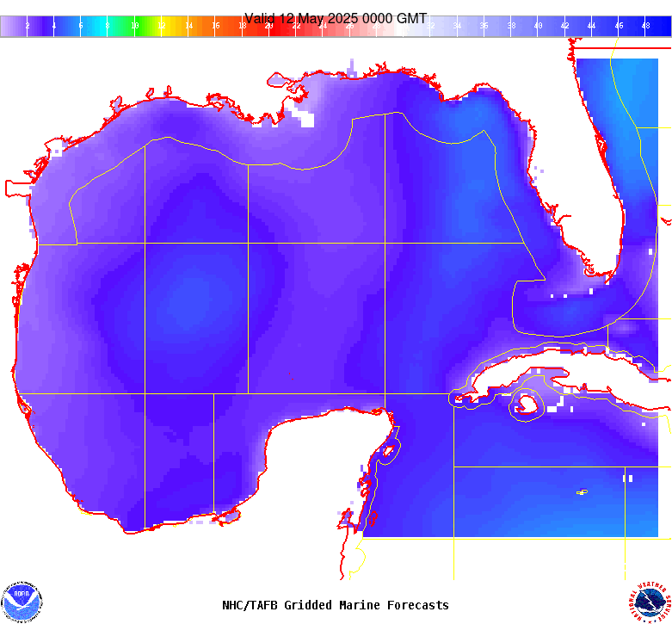Choose the 48 tick on the legend bar

point(646,26)
